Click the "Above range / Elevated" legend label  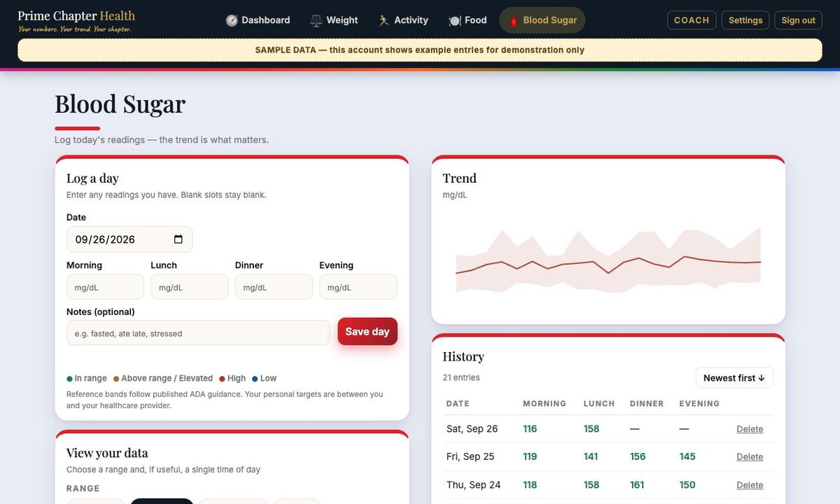pyautogui.click(x=167, y=379)
